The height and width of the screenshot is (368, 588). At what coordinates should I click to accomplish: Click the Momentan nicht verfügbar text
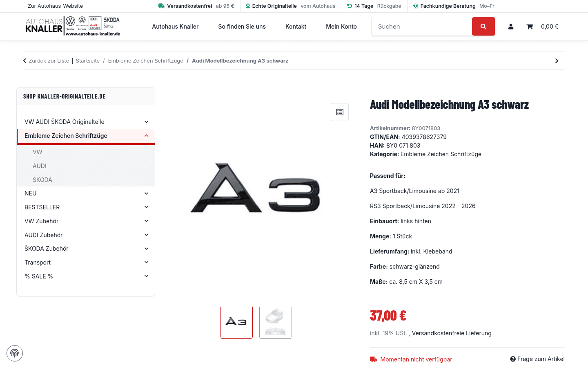416,359
